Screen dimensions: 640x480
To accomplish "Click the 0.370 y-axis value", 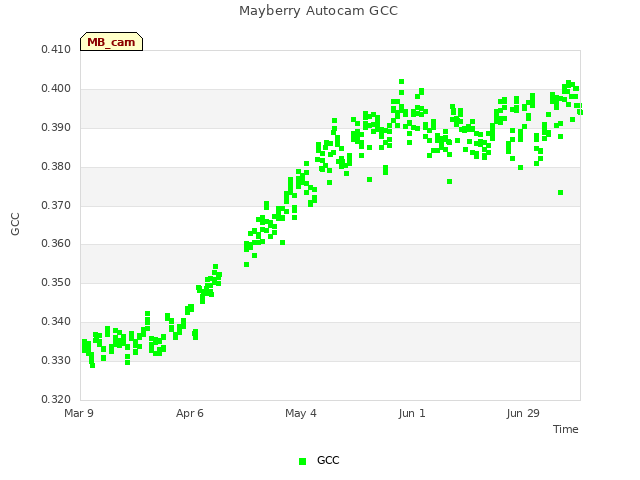I will click(56, 205).
